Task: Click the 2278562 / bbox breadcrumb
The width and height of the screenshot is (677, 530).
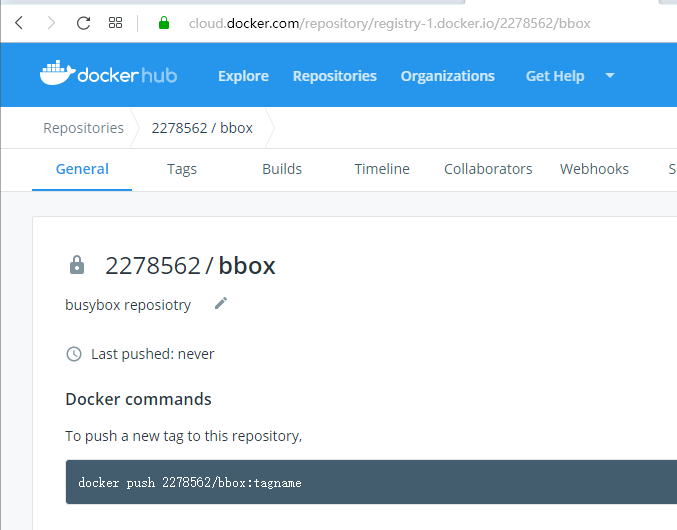Action: pos(202,128)
